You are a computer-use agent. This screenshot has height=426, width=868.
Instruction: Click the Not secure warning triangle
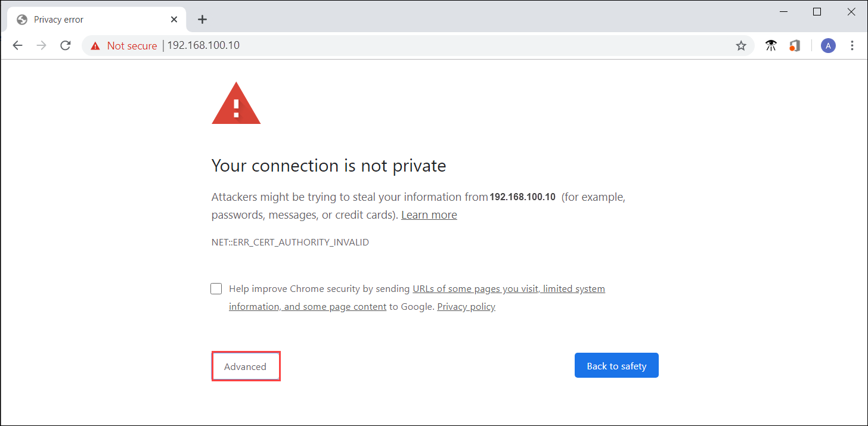click(x=95, y=45)
